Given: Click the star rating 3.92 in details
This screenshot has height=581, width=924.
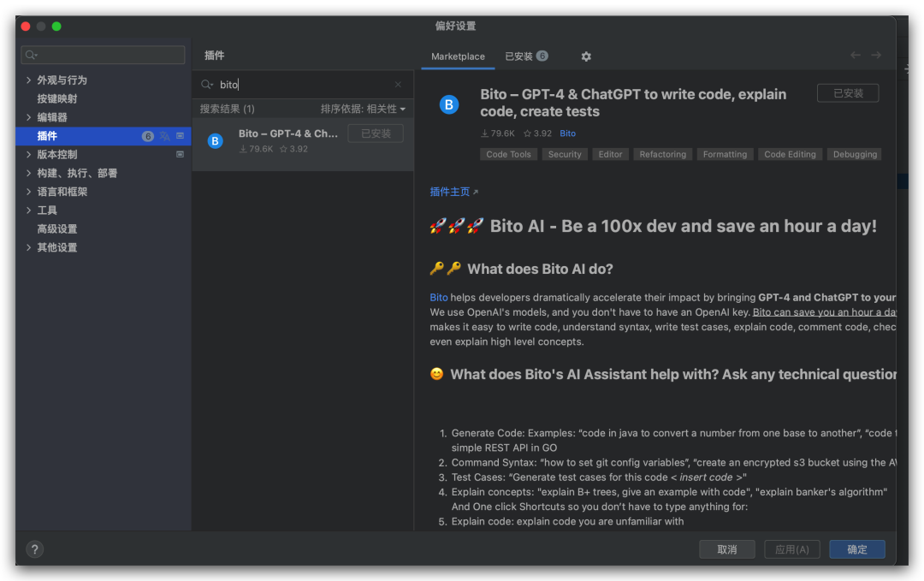Looking at the screenshot, I should click(x=537, y=133).
